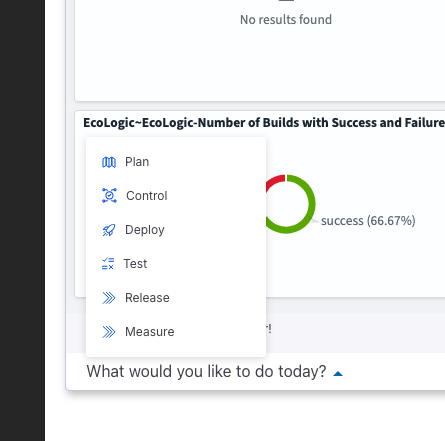Click the No results found message
This screenshot has height=441, width=445.
pos(286,20)
